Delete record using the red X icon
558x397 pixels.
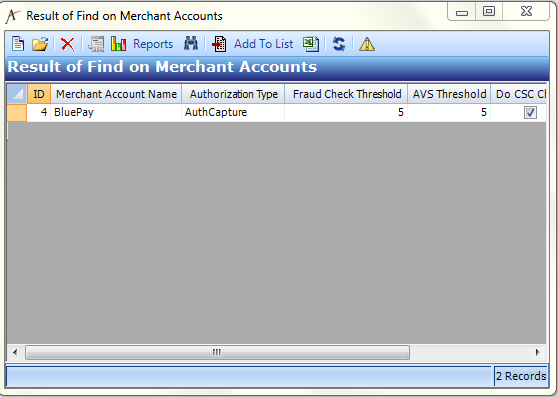pyautogui.click(x=67, y=44)
